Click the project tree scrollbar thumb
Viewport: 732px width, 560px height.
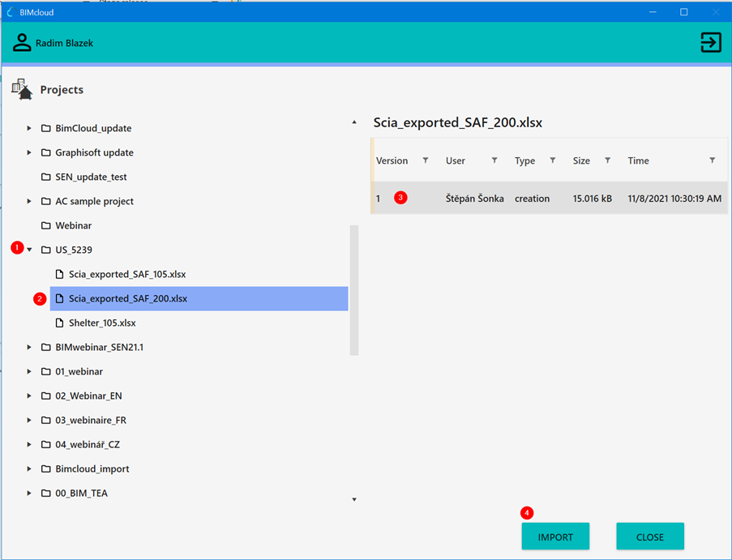pyautogui.click(x=354, y=290)
